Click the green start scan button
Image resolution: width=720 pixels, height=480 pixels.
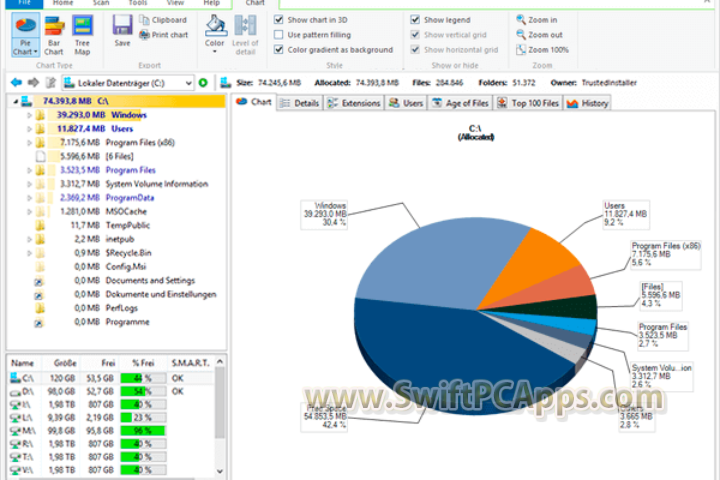(x=203, y=83)
